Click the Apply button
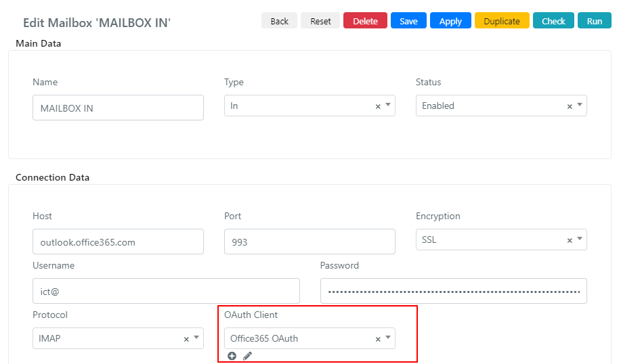The image size is (619, 364). pos(450,21)
